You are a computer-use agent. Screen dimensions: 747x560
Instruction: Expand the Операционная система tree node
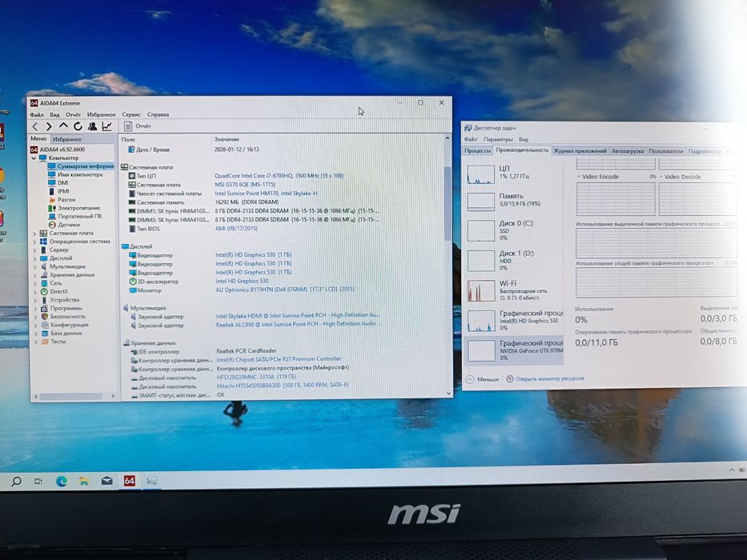[34, 242]
